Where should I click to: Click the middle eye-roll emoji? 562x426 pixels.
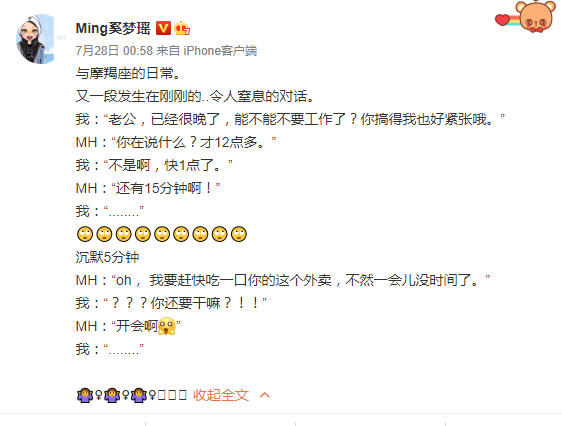(x=162, y=234)
